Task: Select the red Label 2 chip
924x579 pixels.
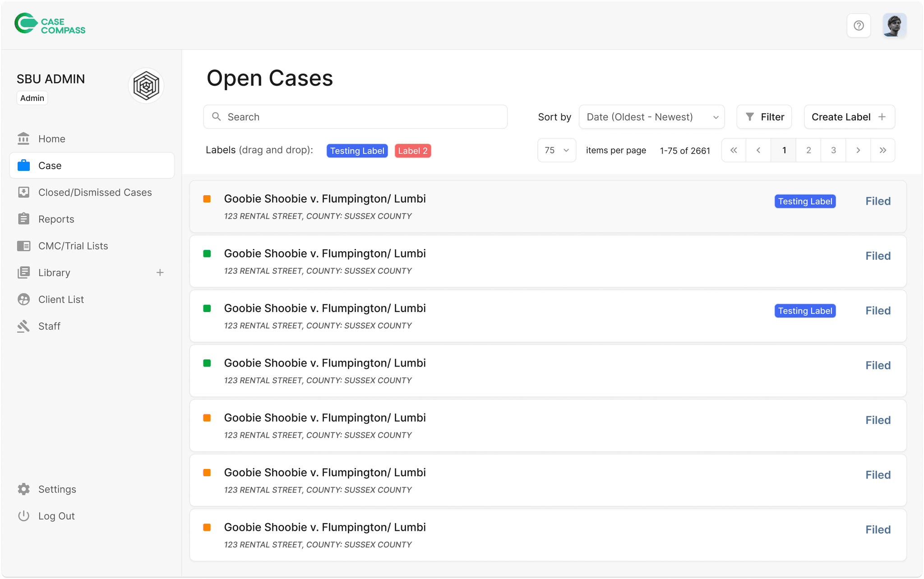Action: 413,151
